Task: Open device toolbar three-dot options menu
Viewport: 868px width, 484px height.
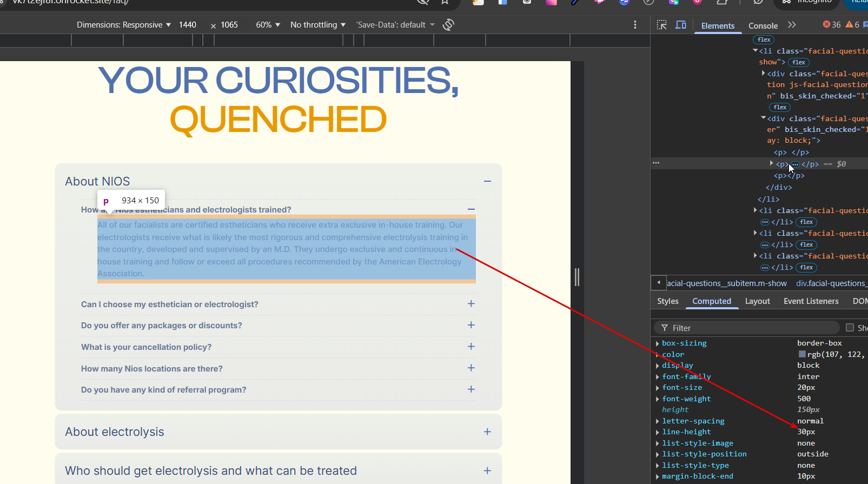Action: point(635,25)
